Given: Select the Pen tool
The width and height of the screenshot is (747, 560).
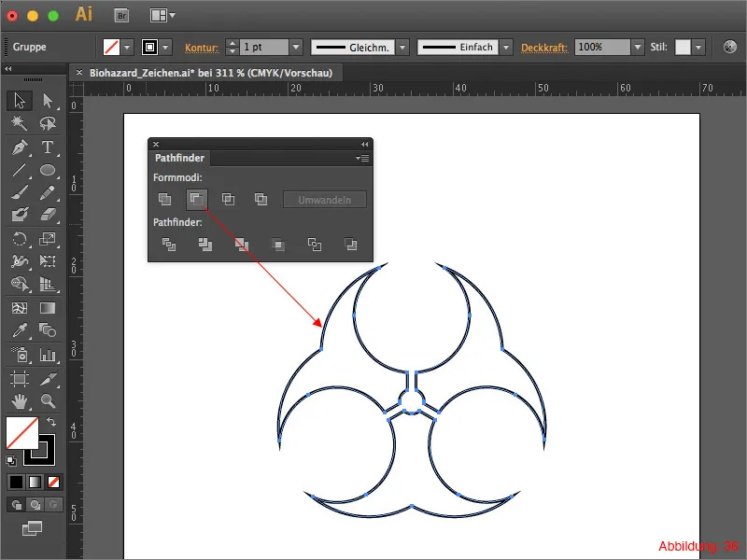Looking at the screenshot, I should [20, 147].
